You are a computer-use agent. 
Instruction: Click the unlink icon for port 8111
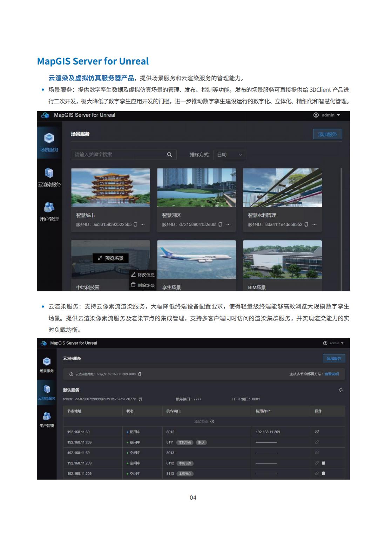pos(317,442)
